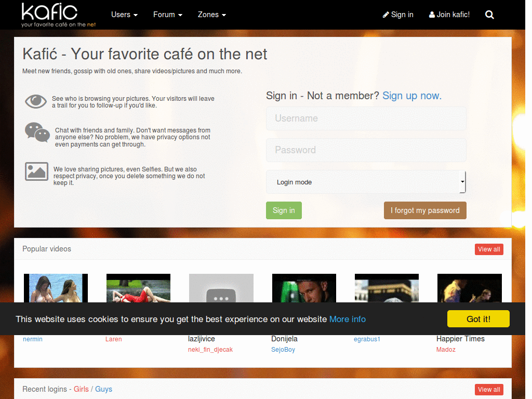The width and height of the screenshot is (532, 399).
Task: Click I forgot my password button
Action: point(425,210)
